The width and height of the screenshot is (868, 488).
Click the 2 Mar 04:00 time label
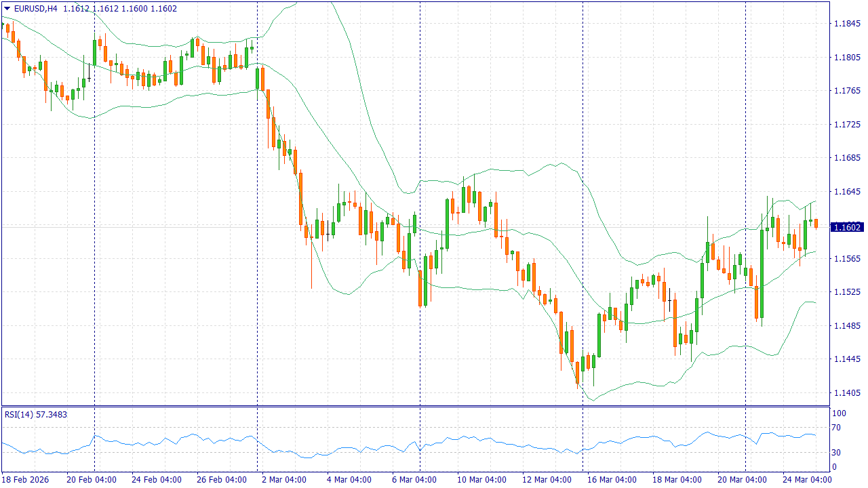click(284, 480)
